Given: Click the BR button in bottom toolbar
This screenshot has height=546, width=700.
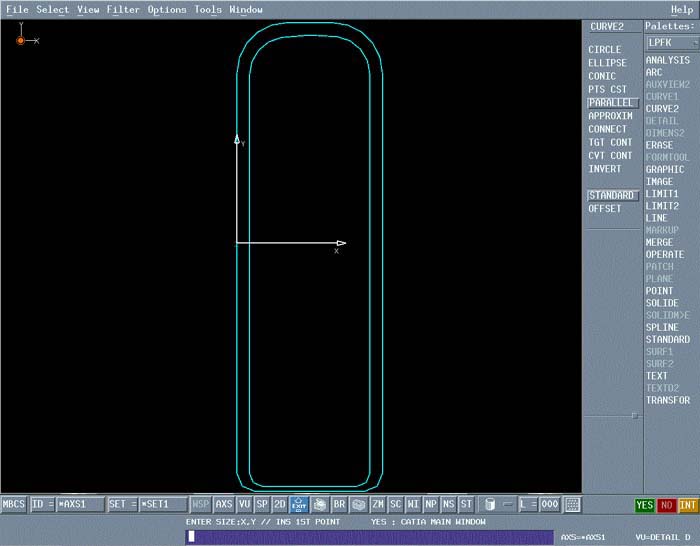Looking at the screenshot, I should 339,505.
